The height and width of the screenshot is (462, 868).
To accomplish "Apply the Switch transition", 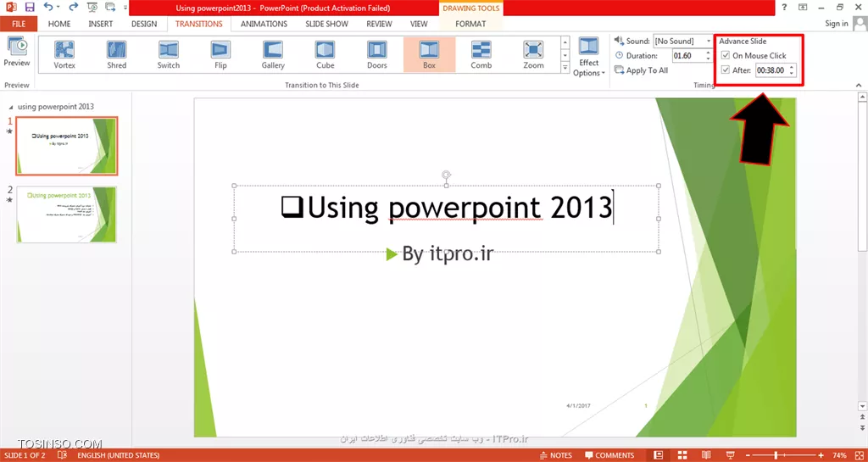I will click(169, 55).
